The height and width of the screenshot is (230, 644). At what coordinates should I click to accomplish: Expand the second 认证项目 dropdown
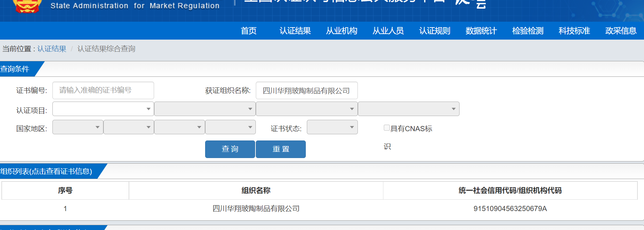click(205, 109)
